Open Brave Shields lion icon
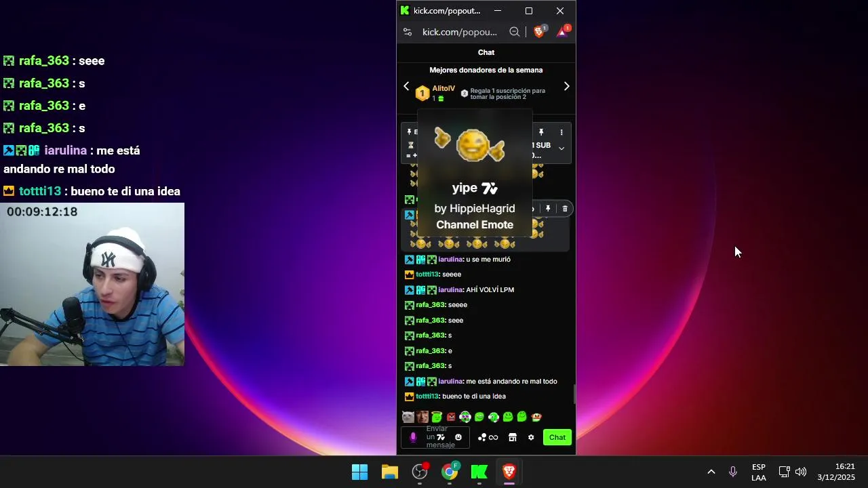Image resolution: width=868 pixels, height=488 pixels. click(540, 31)
